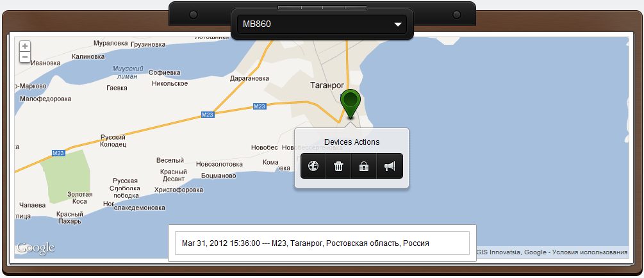The image size is (644, 278).
Task: Click the green map location pin
Action: click(351, 104)
